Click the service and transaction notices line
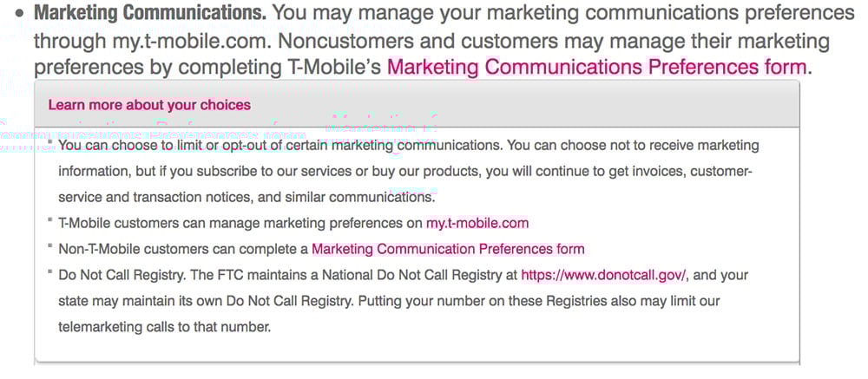 (x=247, y=197)
